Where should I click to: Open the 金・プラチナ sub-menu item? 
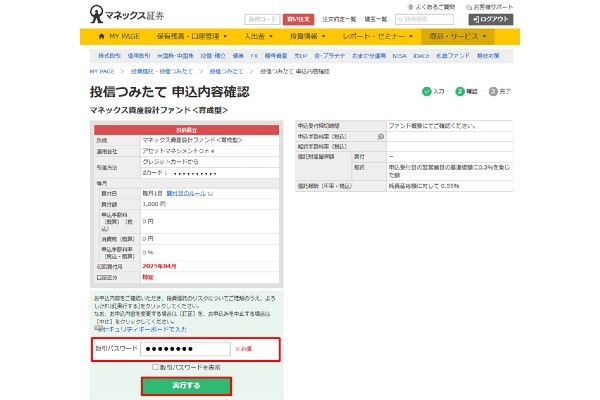[329, 56]
